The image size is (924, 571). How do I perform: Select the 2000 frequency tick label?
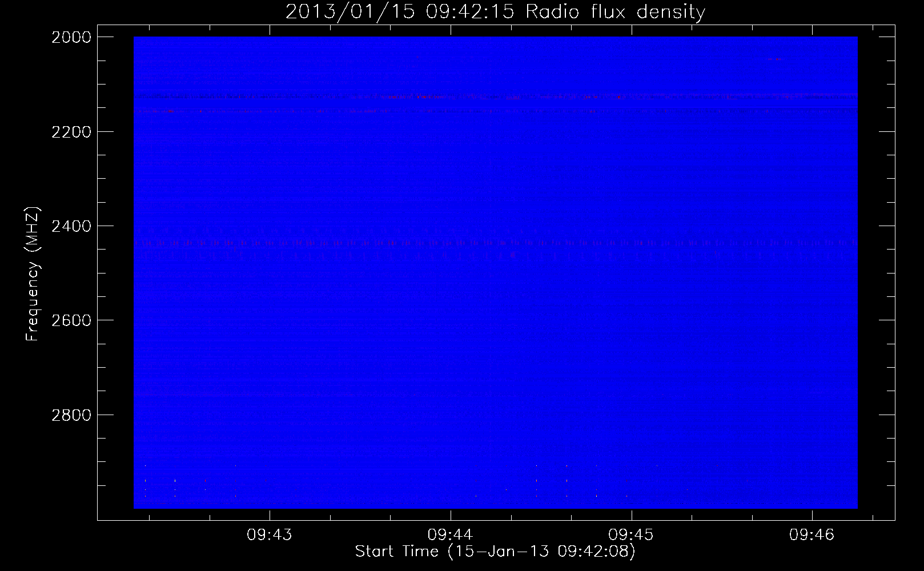(71, 37)
